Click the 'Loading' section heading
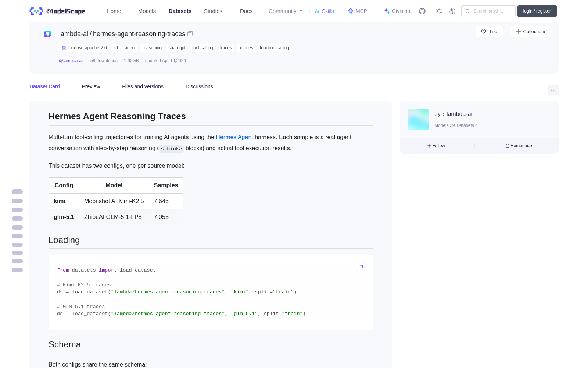This screenshot has height=368, width=588. tap(64, 240)
